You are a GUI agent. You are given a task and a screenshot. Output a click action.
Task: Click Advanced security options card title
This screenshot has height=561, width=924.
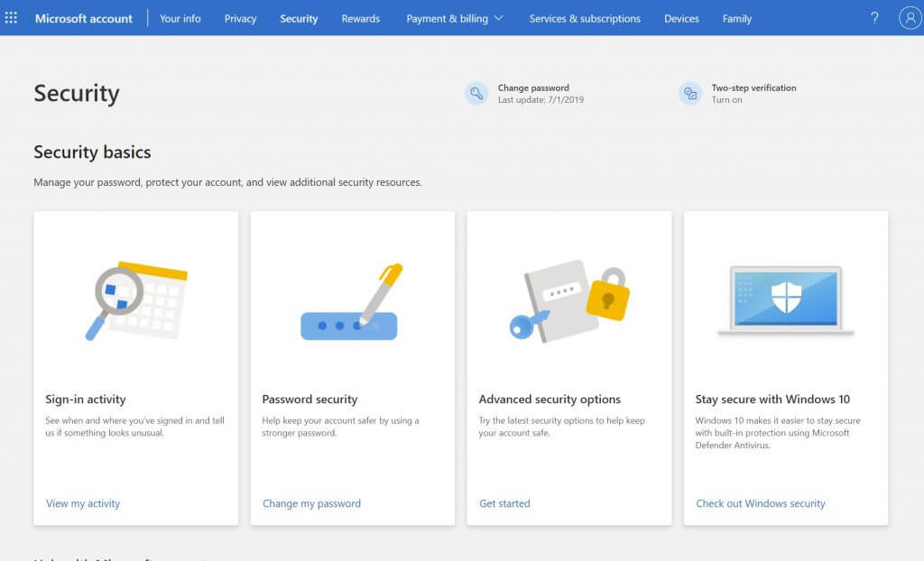pos(550,399)
